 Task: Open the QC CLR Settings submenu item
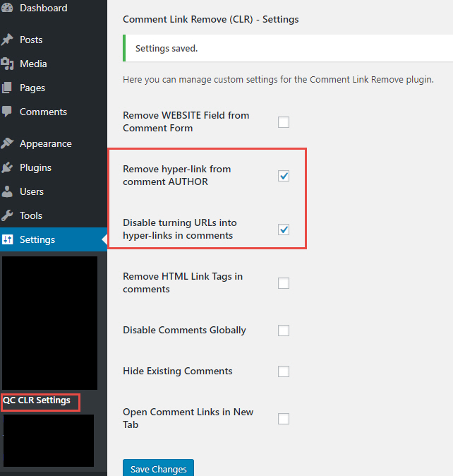click(x=37, y=400)
